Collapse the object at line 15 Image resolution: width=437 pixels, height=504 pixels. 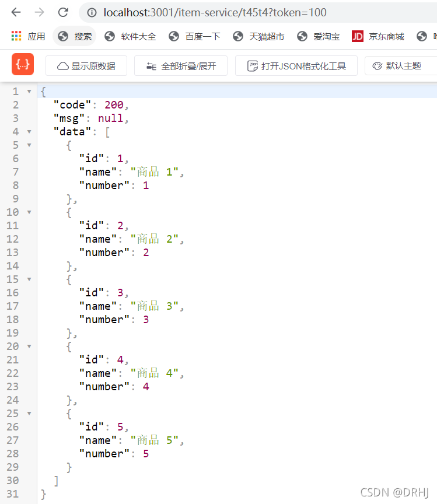coord(29,279)
